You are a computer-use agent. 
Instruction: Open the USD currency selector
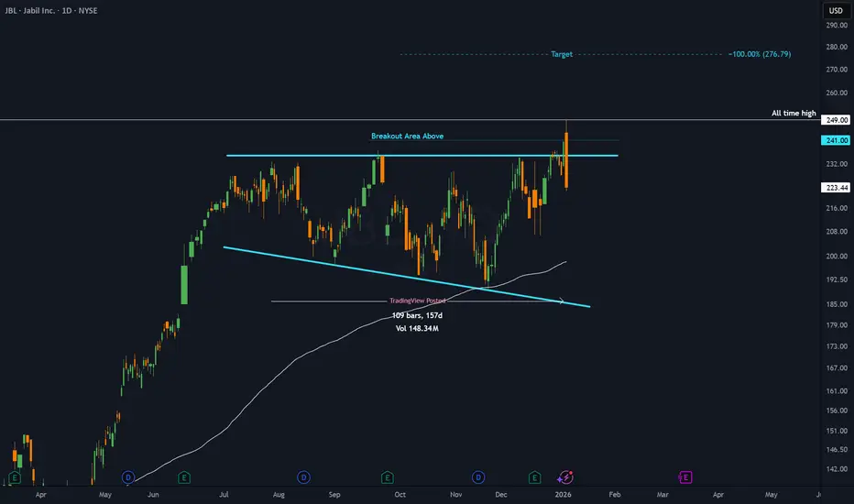[836, 10]
